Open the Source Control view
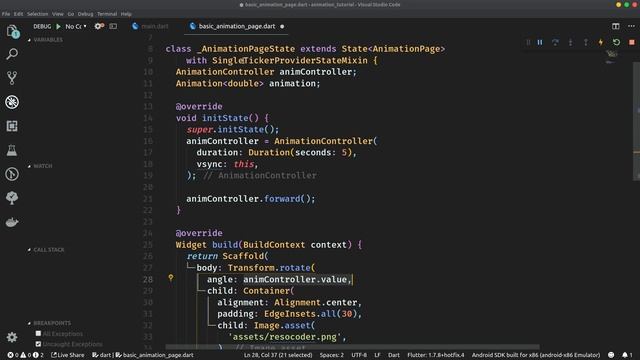 click(12, 78)
